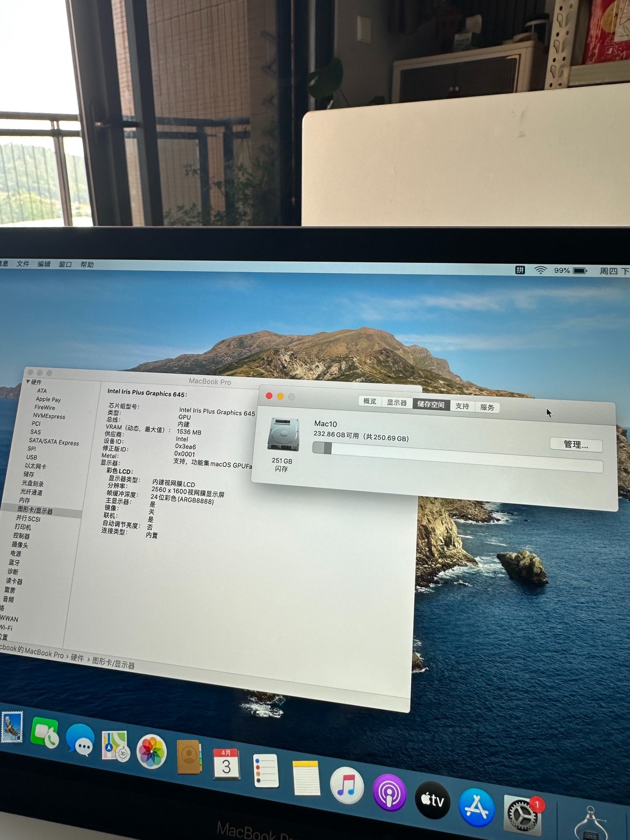Viewport: 630px width, 840px height.
Task: Click the Mac10 hard drive icon
Action: pos(283,435)
